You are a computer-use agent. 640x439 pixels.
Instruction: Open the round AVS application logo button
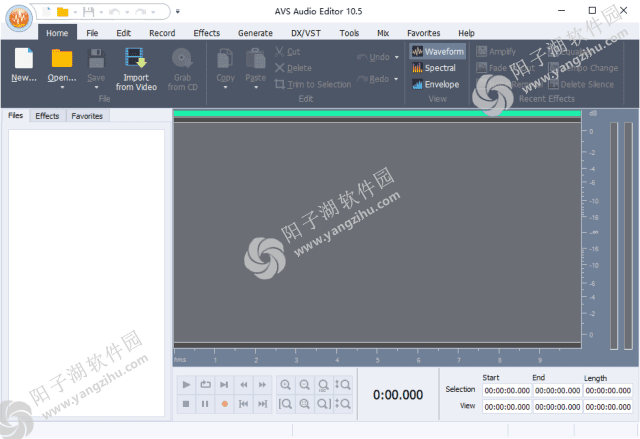pyautogui.click(x=19, y=18)
